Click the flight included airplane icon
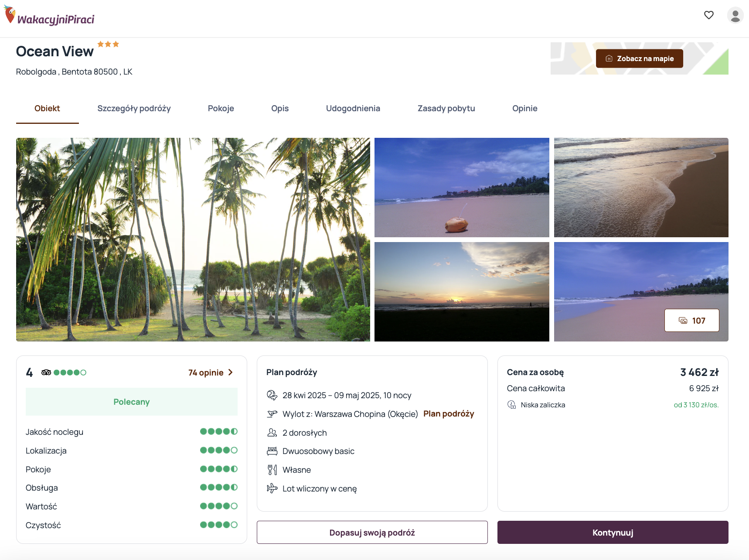The height and width of the screenshot is (560, 749). [272, 488]
